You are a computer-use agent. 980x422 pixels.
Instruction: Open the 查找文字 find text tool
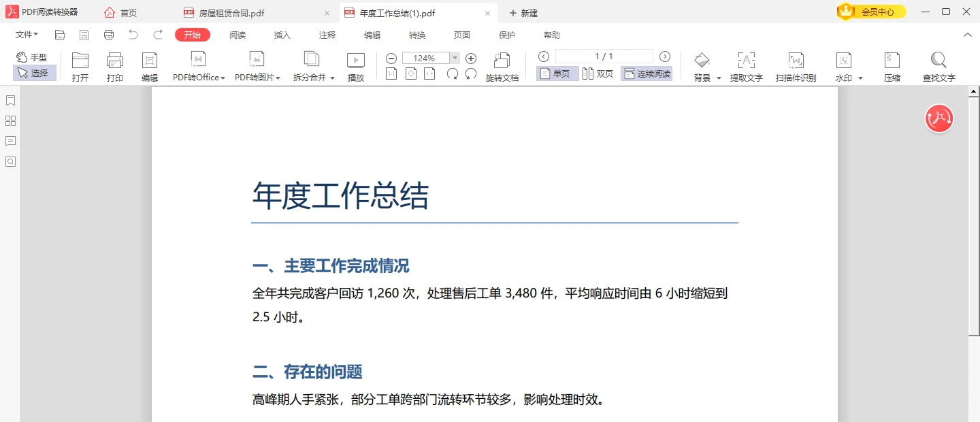(939, 67)
